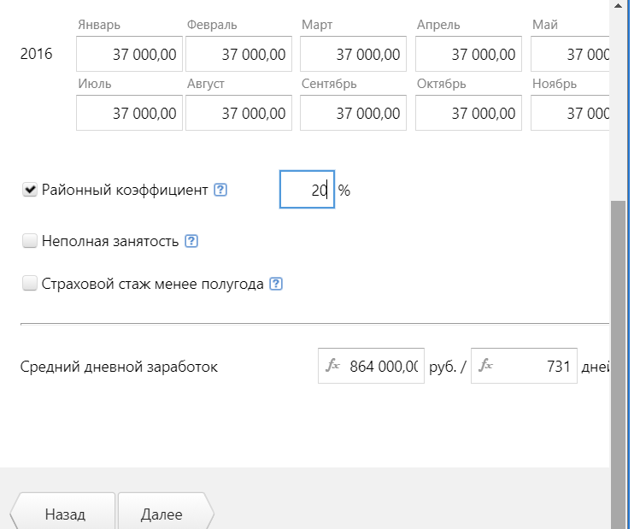Select the Февраль 2016 salary field

coord(239,54)
